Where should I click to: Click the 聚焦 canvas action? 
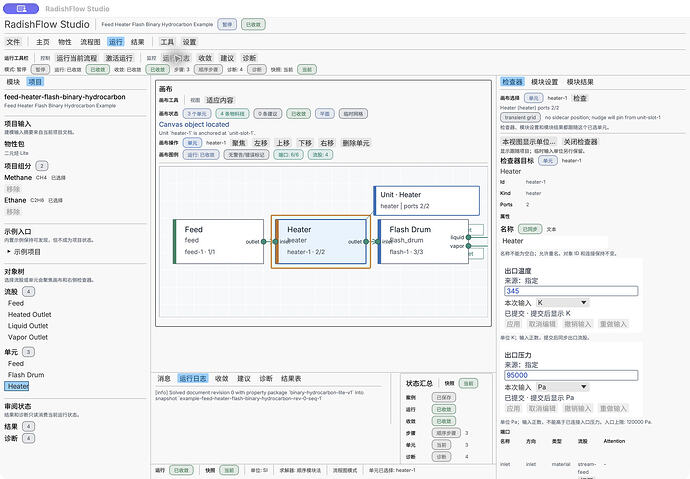[239, 143]
